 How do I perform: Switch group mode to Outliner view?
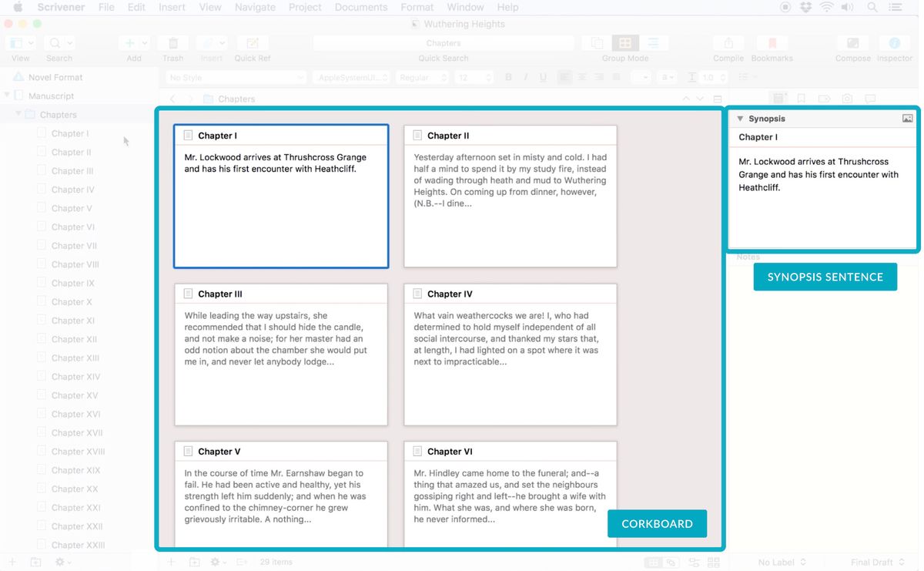[653, 43]
